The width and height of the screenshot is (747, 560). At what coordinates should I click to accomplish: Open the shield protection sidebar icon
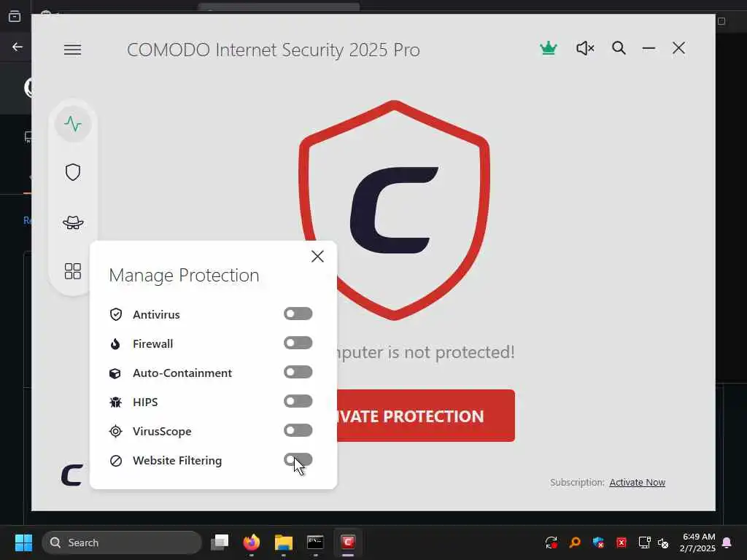(73, 172)
